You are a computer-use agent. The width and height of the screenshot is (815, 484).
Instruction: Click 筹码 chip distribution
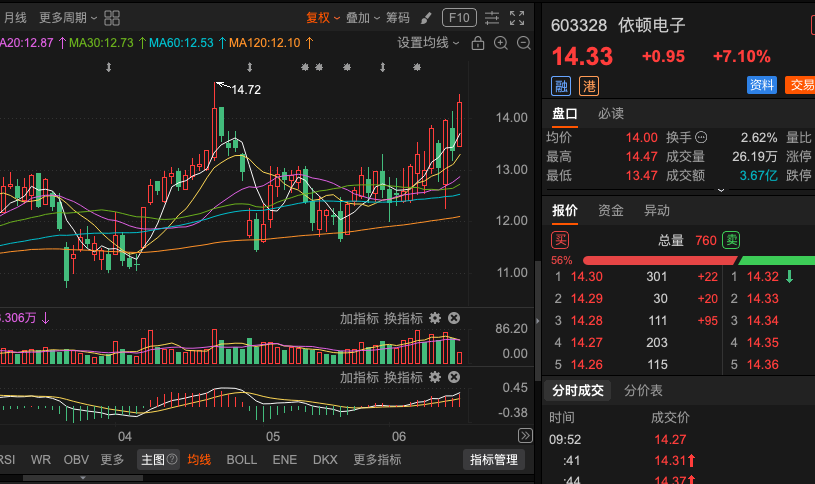(x=398, y=18)
